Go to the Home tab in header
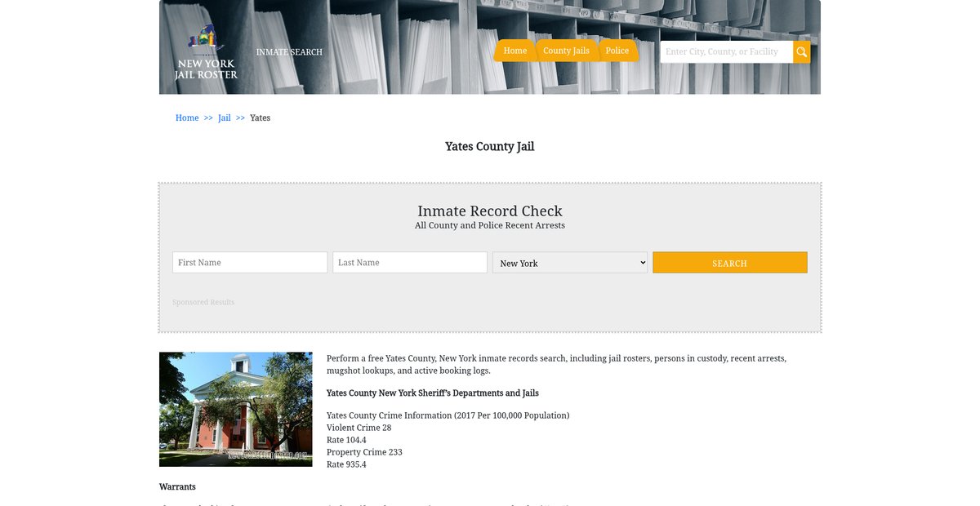The width and height of the screenshot is (980, 506). pos(515,51)
